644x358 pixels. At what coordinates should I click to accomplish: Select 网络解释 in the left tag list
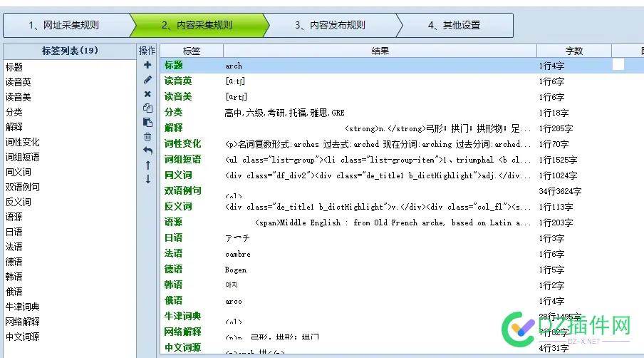coord(23,322)
